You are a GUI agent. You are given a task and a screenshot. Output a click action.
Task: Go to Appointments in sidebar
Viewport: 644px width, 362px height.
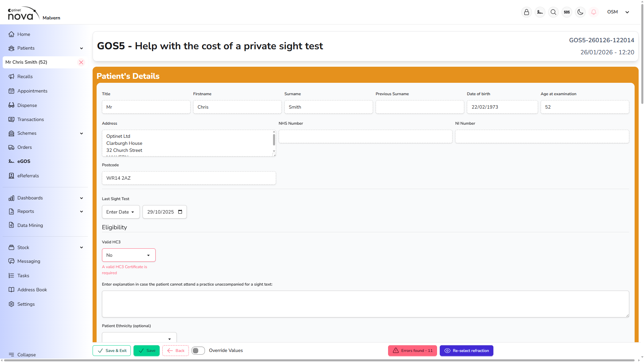click(x=32, y=91)
